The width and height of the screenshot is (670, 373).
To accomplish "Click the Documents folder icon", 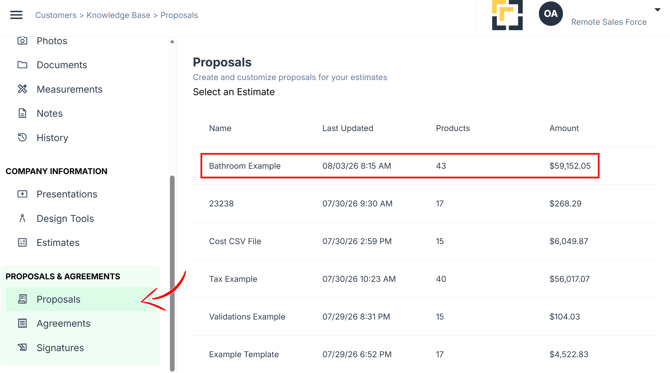I will point(22,65).
